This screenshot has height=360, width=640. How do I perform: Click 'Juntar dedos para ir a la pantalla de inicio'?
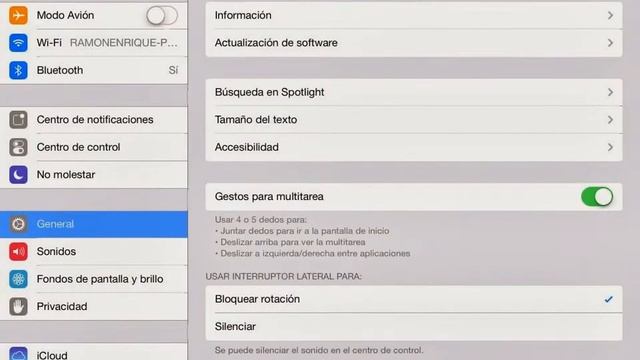pyautogui.click(x=305, y=231)
